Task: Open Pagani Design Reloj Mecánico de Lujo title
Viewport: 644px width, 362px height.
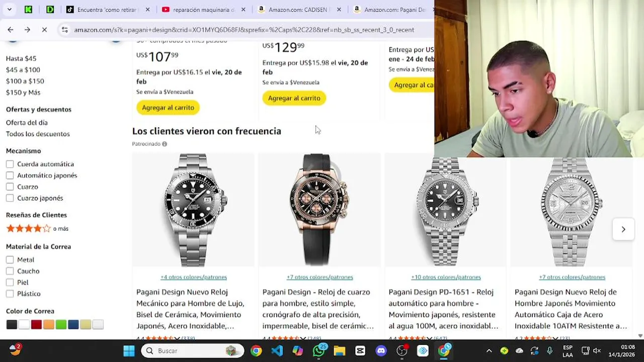Action: tap(190, 309)
